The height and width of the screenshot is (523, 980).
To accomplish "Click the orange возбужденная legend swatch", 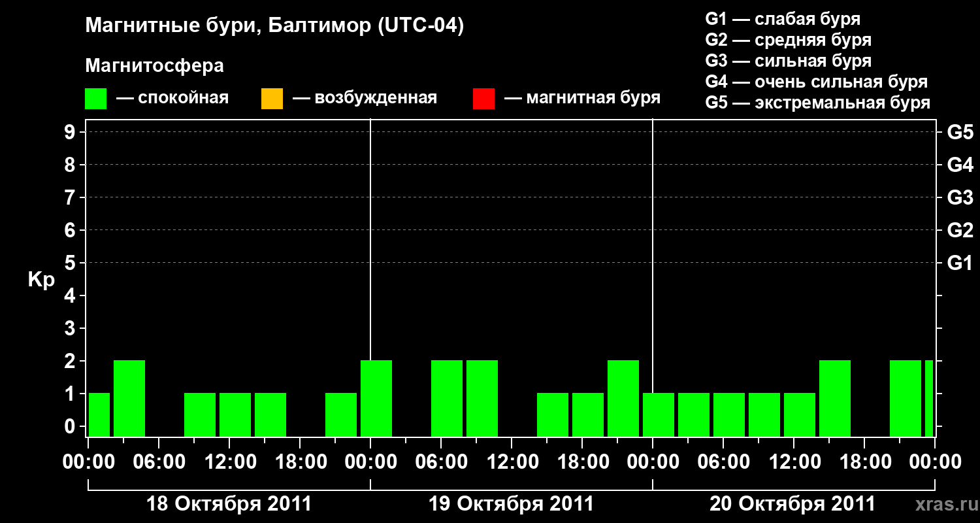I will click(x=272, y=98).
